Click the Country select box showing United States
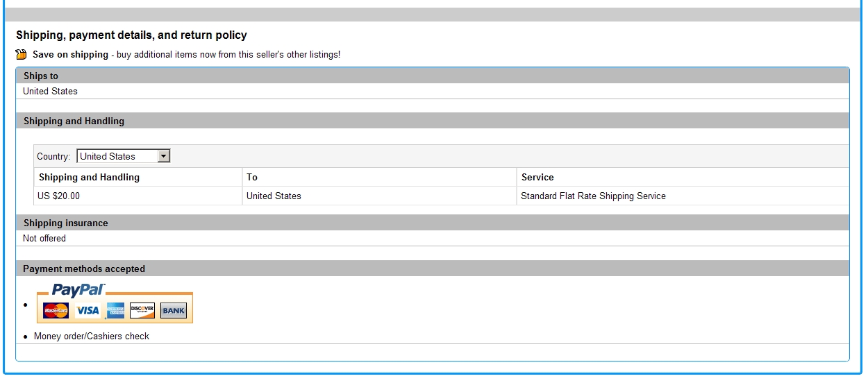The width and height of the screenshot is (868, 383). coord(117,157)
